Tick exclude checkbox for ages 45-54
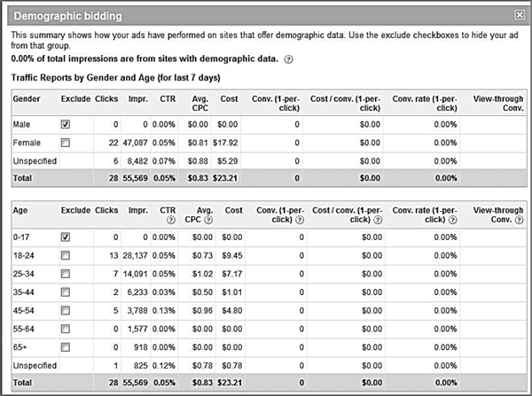This screenshot has height=396, width=532. click(66, 310)
